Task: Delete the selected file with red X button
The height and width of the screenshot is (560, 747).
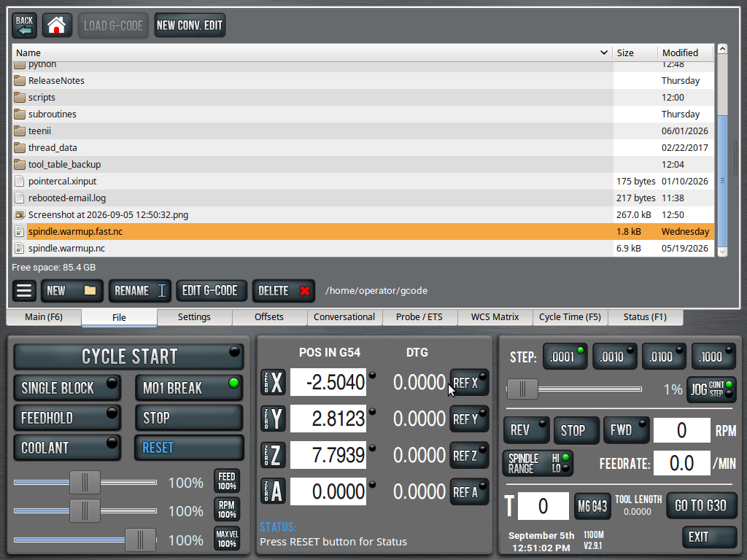Action: coord(284,290)
